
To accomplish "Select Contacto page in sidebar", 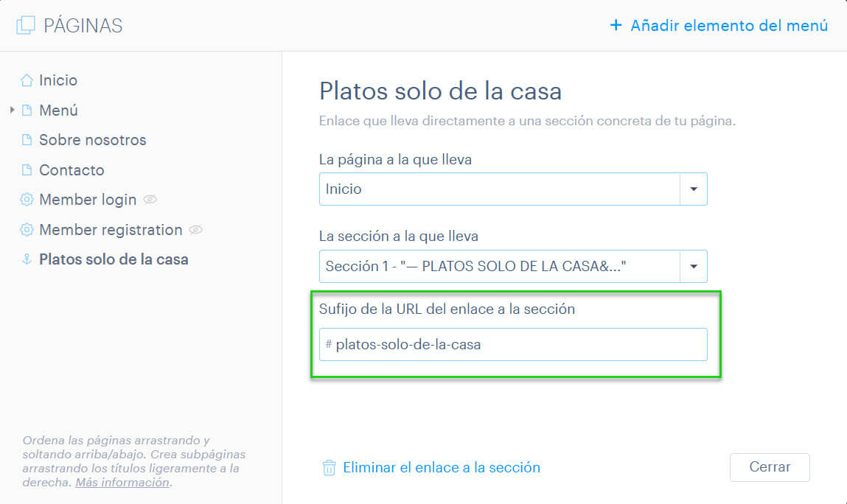I will pyautogui.click(x=72, y=170).
